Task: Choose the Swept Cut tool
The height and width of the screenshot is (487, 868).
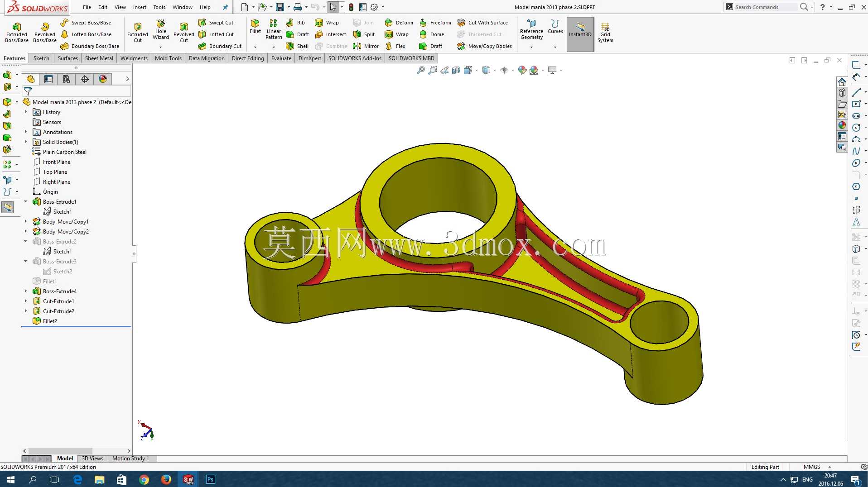Action: point(216,23)
